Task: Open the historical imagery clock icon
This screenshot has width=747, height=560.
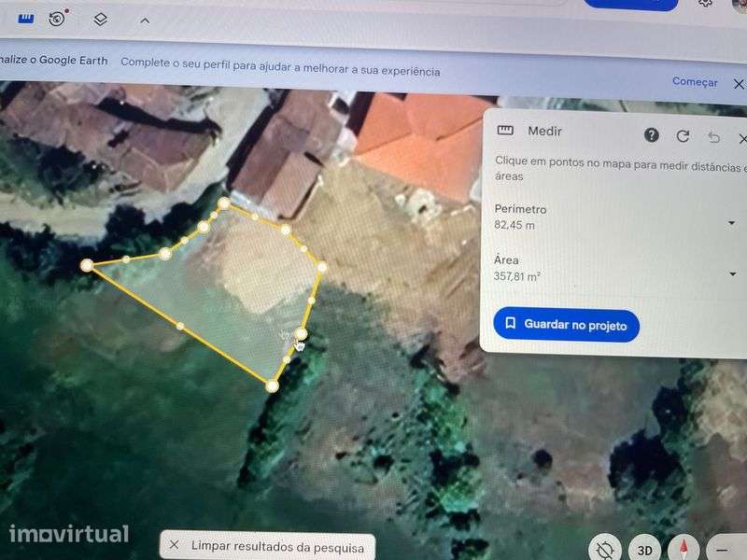Action: coord(58,19)
